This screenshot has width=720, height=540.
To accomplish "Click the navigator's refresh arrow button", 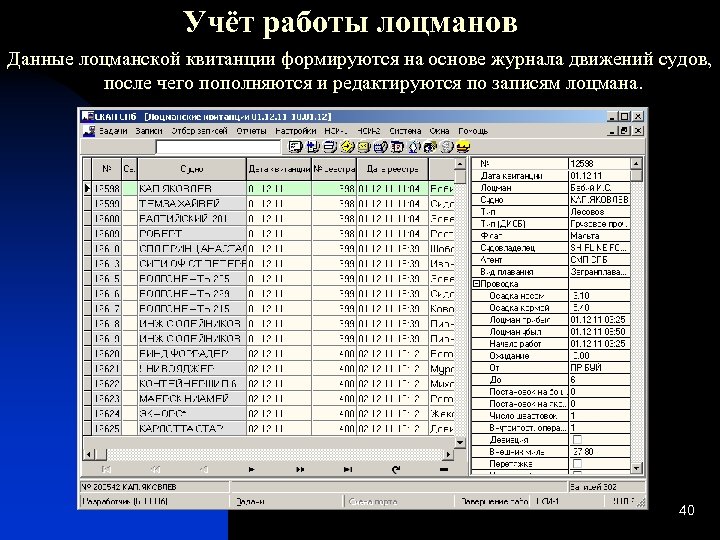I will point(396,469).
